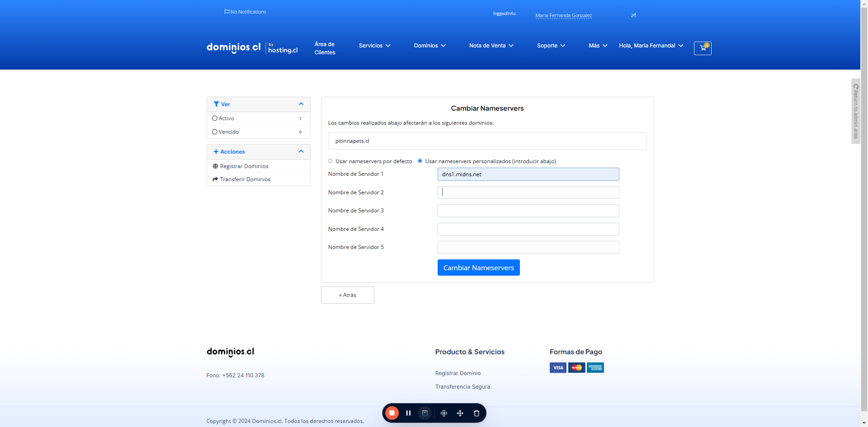Select Usar nameservers personalizados option
This screenshot has width=868, height=427.
pyautogui.click(x=420, y=161)
